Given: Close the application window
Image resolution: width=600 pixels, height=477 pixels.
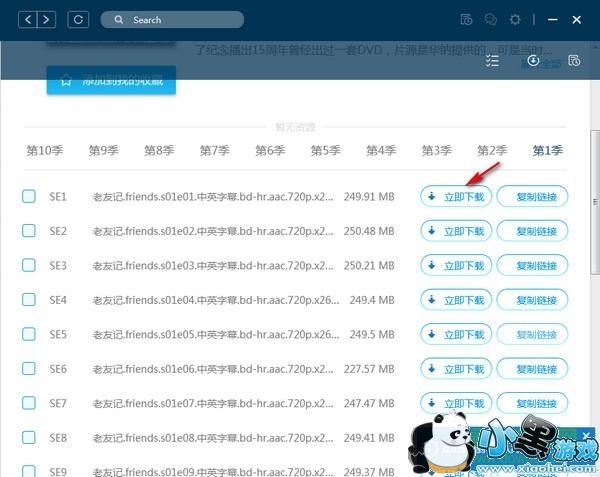Looking at the screenshot, I should pos(577,20).
